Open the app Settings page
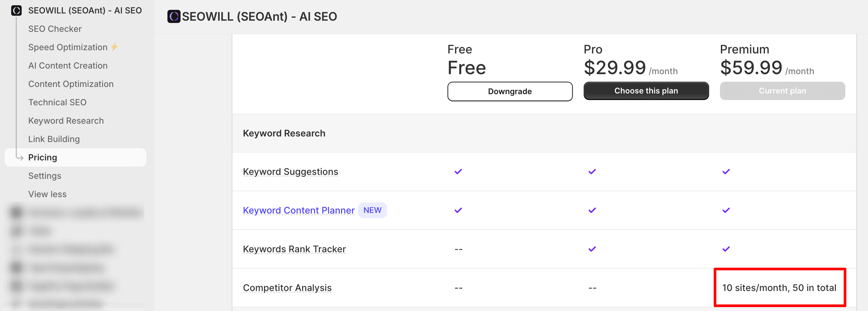 pyautogui.click(x=44, y=176)
